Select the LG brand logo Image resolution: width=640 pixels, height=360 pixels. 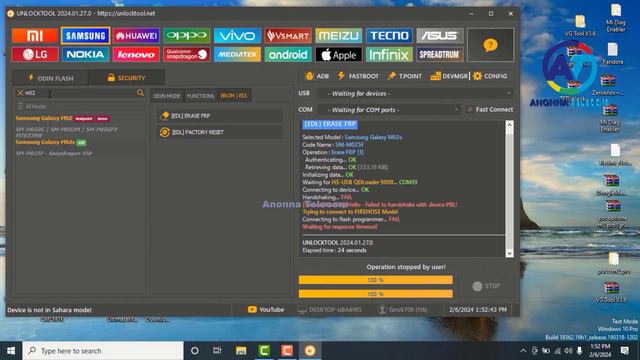click(x=35, y=54)
